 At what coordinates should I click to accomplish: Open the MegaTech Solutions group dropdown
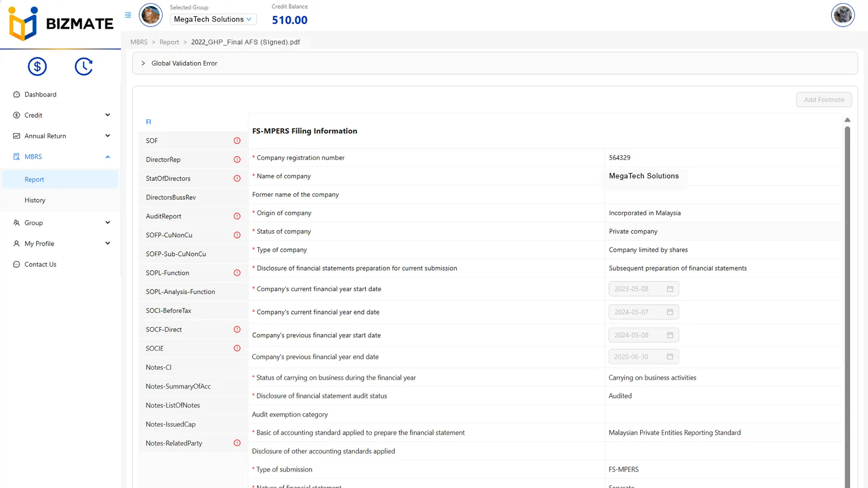point(213,20)
